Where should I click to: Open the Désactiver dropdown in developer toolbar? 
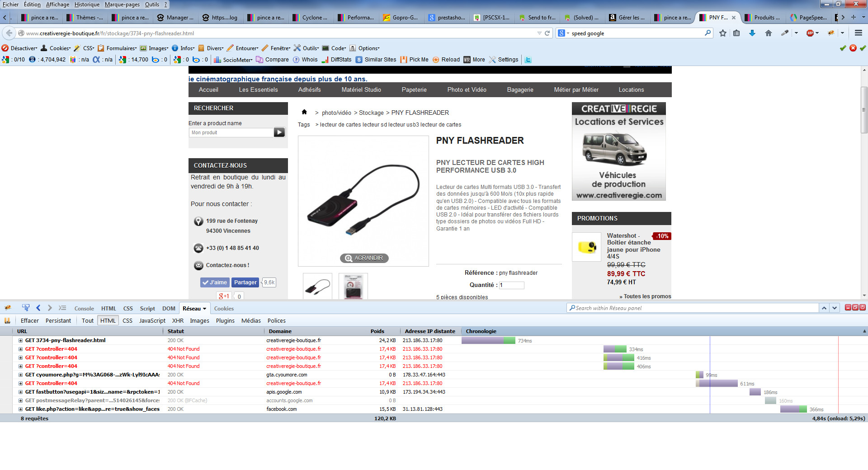coord(20,48)
